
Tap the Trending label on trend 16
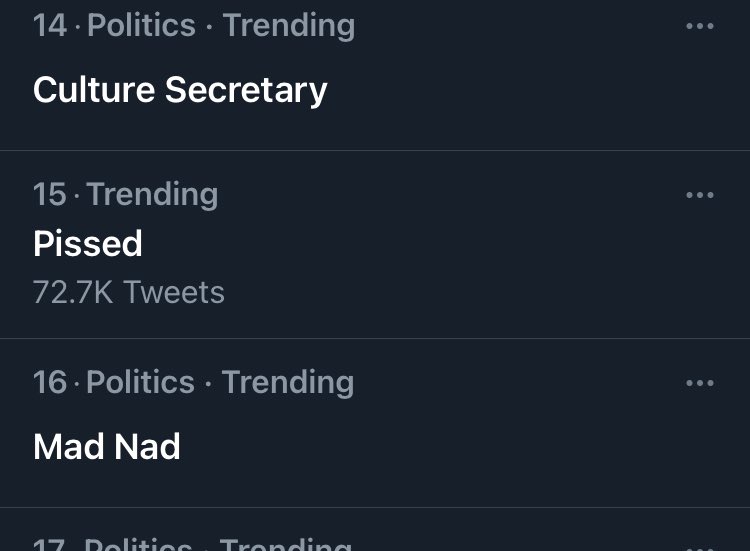point(288,383)
